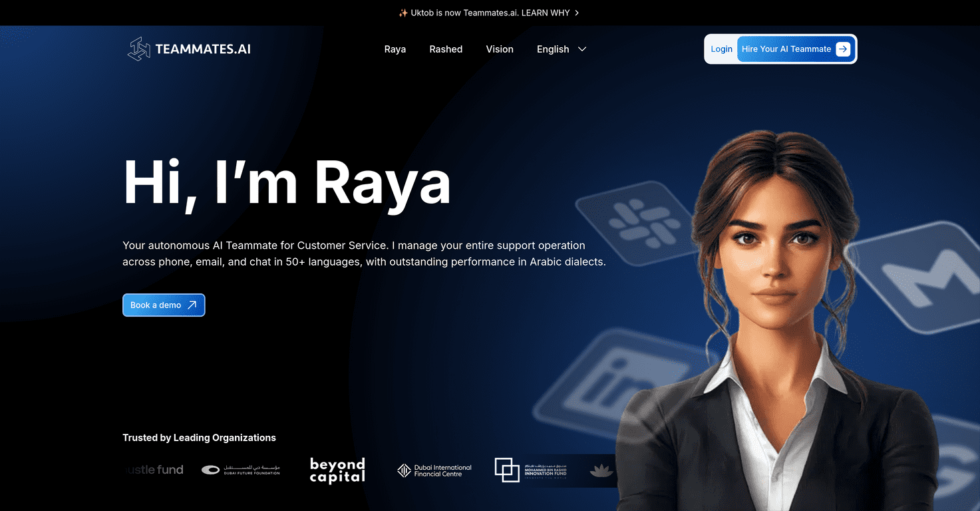Viewport: 980px width, 511px height.
Task: Expand the English language dropdown
Action: pos(562,49)
